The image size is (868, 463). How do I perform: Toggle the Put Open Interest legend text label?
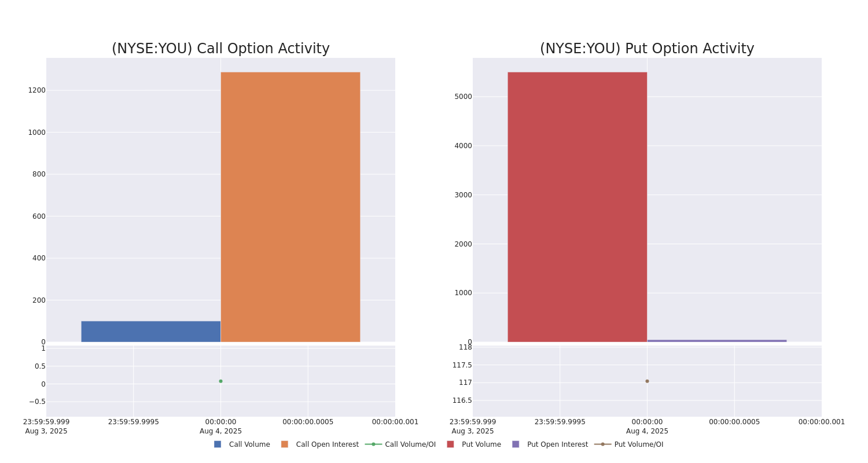click(x=557, y=444)
